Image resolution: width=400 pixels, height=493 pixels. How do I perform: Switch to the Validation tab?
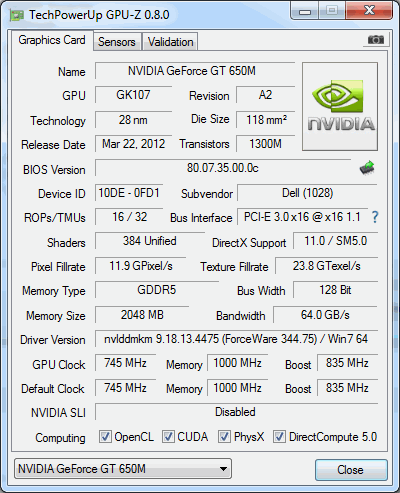170,42
